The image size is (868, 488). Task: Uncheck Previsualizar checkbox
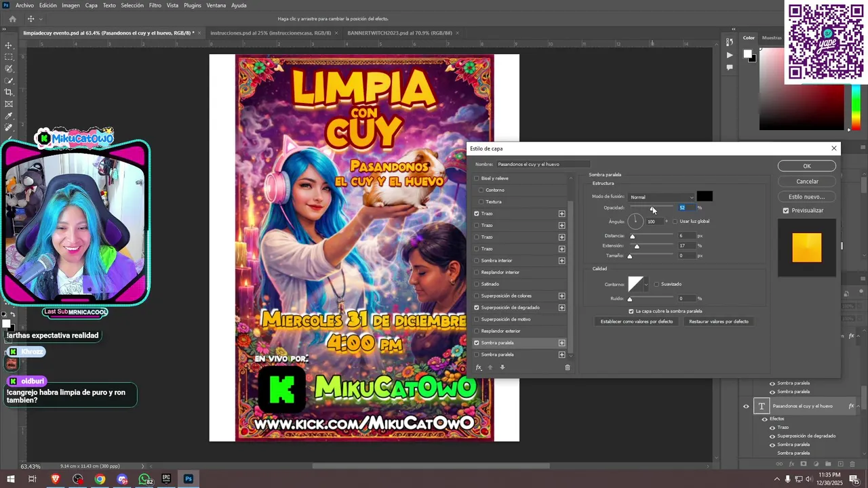(x=786, y=210)
